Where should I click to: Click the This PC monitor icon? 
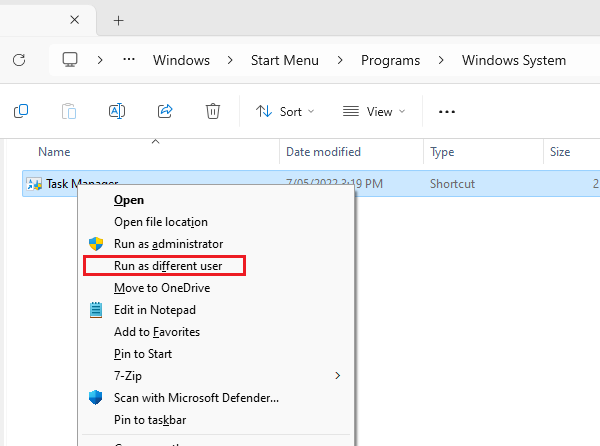point(70,60)
